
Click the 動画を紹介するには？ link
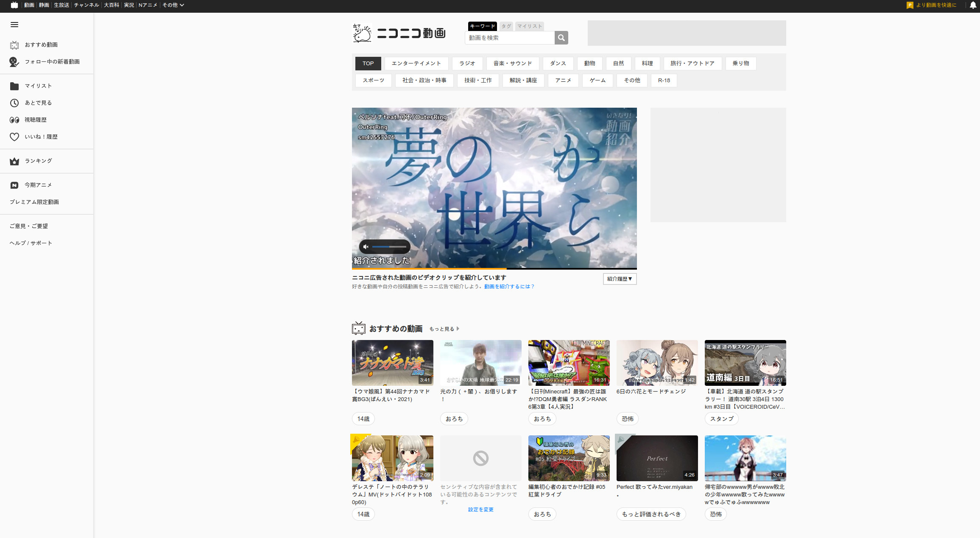[509, 287]
